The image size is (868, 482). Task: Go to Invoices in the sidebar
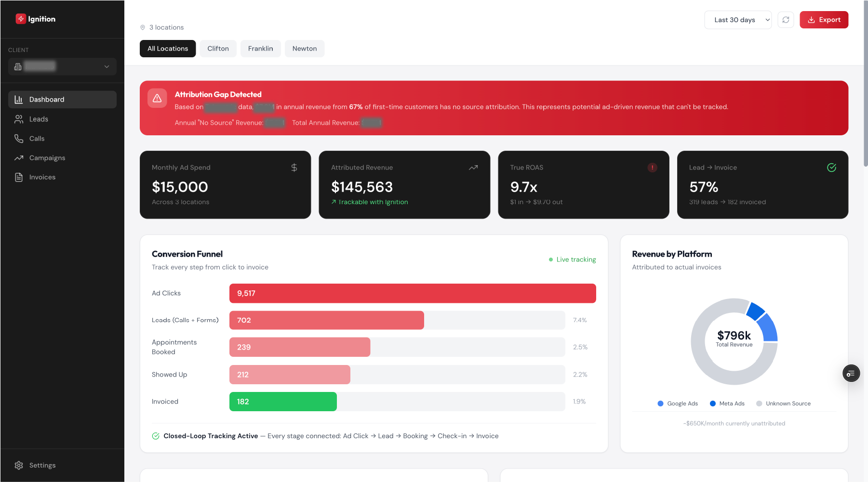coord(42,177)
